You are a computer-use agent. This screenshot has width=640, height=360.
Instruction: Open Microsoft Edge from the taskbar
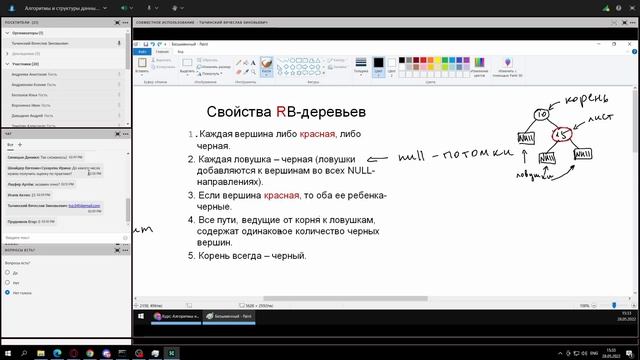[x=57, y=353]
